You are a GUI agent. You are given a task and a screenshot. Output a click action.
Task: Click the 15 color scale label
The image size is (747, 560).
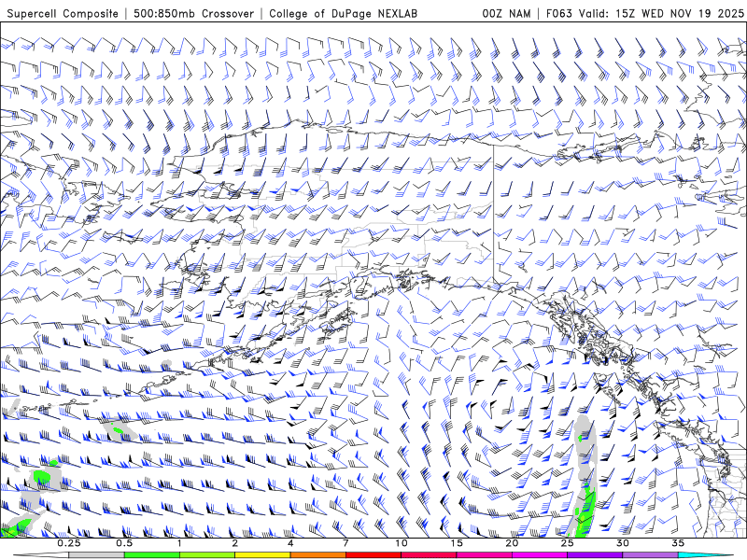[x=457, y=543]
